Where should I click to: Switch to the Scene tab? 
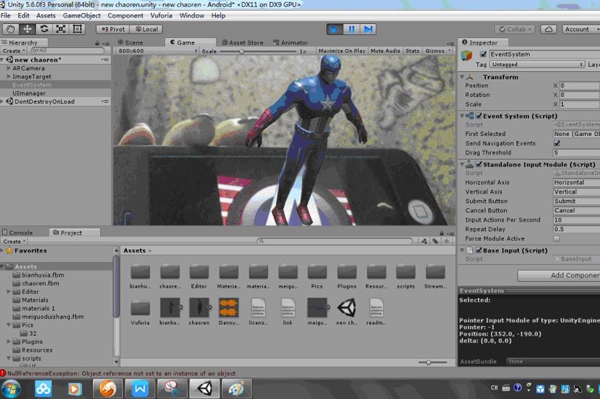tap(130, 42)
